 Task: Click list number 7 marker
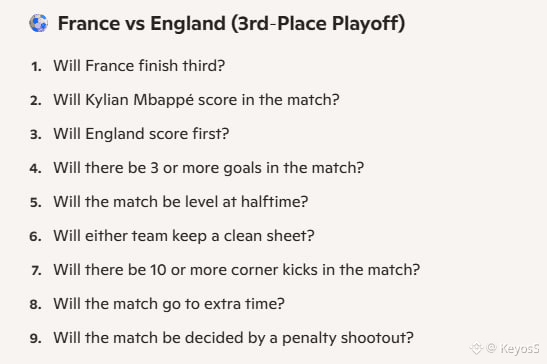coord(36,270)
